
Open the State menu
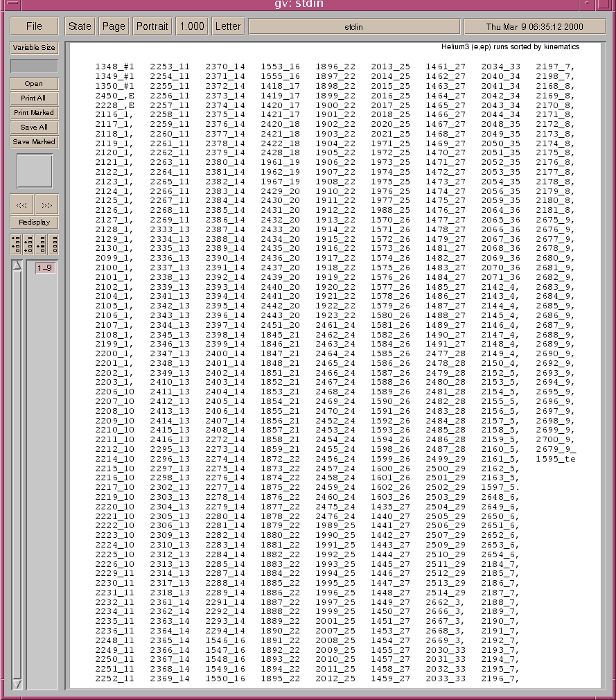(80, 26)
